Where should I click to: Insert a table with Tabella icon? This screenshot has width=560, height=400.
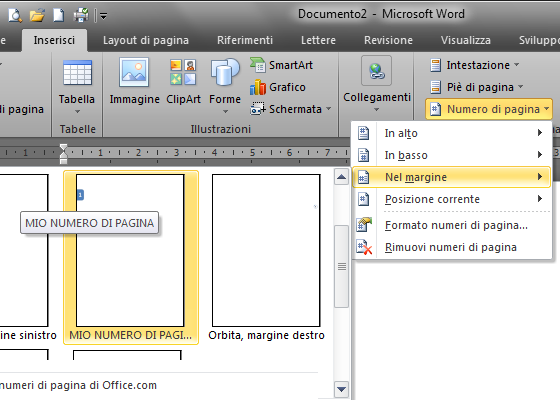pos(78,73)
